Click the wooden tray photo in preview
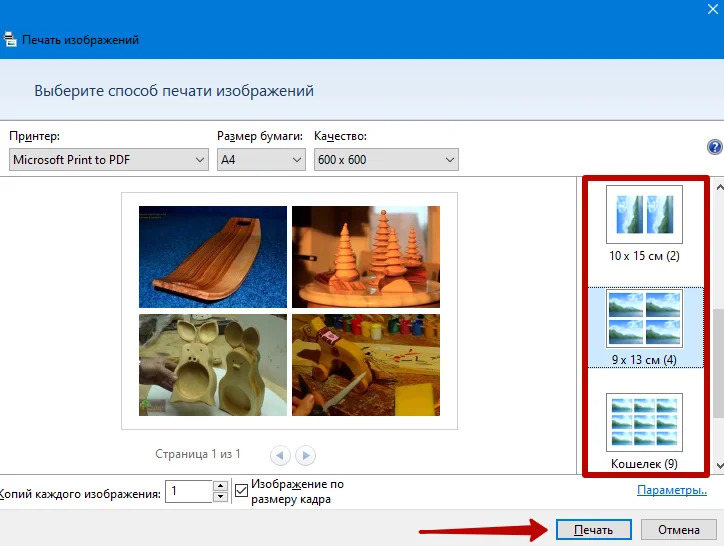 click(x=213, y=257)
